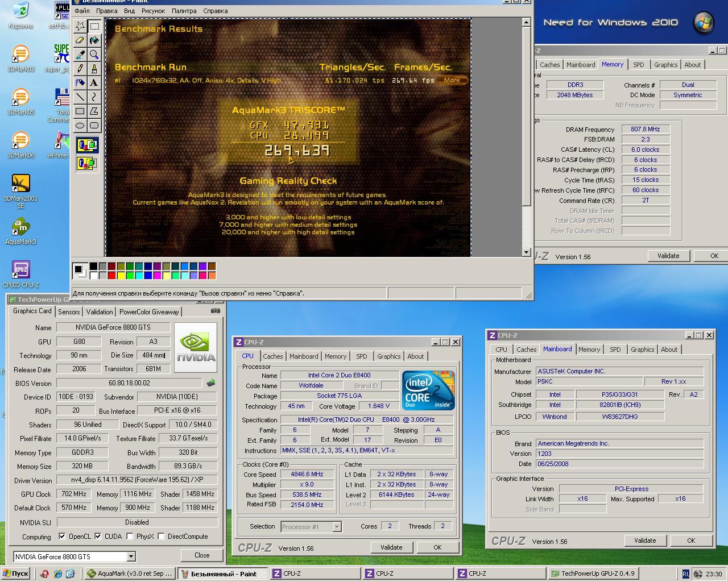Screen dimensions: 728x582
Task: Click the Paint vertical scrollbar up arrow
Action: coord(526,22)
